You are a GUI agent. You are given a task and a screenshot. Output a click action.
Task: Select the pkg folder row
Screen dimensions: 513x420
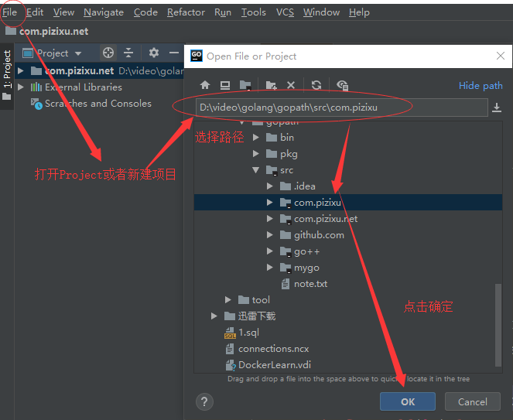pyautogui.click(x=348, y=154)
